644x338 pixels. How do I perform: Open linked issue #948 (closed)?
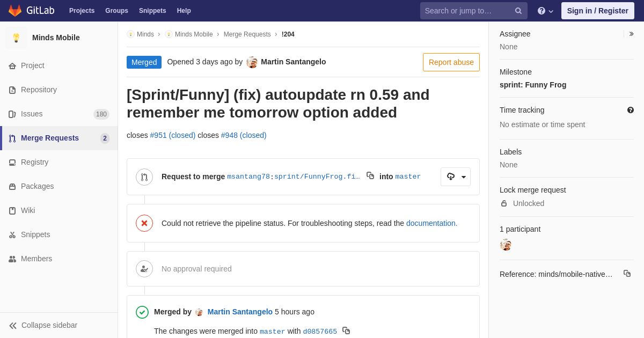(244, 135)
